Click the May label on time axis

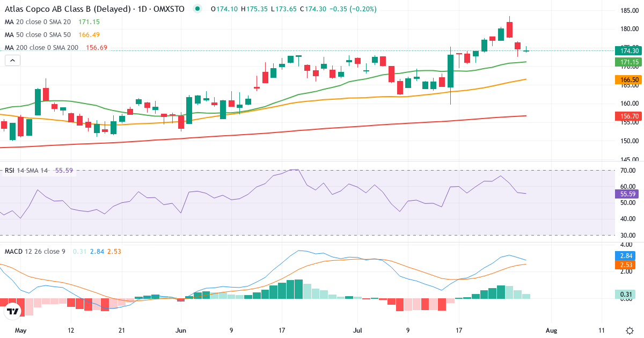[20, 330]
